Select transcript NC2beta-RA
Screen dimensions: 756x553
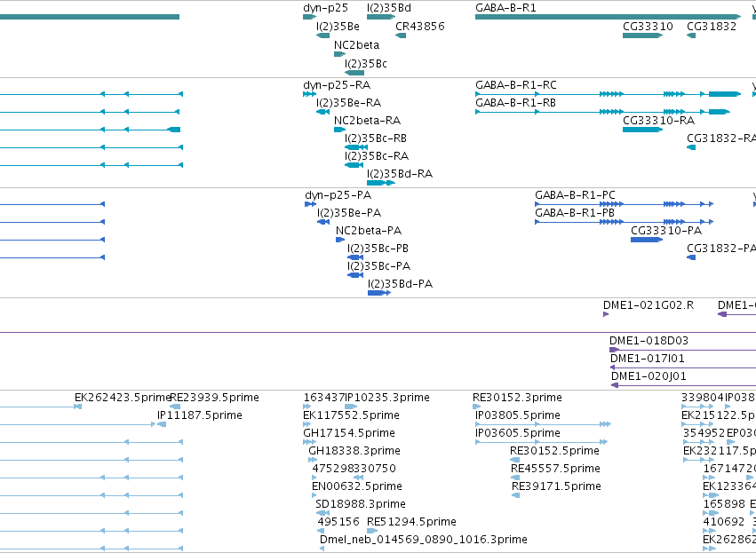[x=368, y=121]
